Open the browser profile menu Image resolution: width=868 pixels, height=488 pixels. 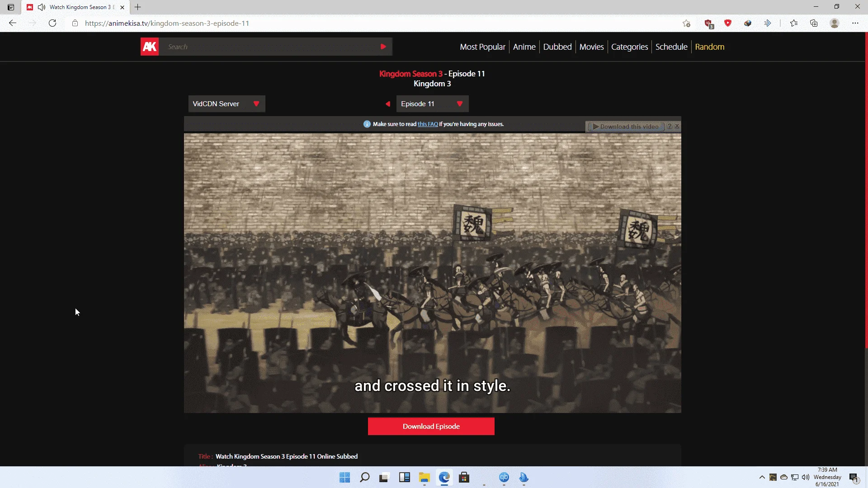(835, 23)
